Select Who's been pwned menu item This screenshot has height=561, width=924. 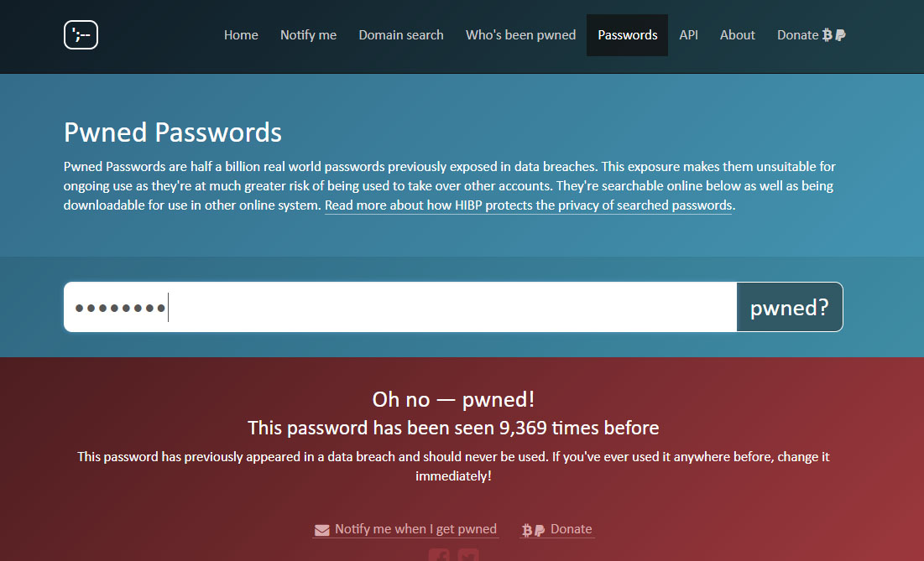520,35
